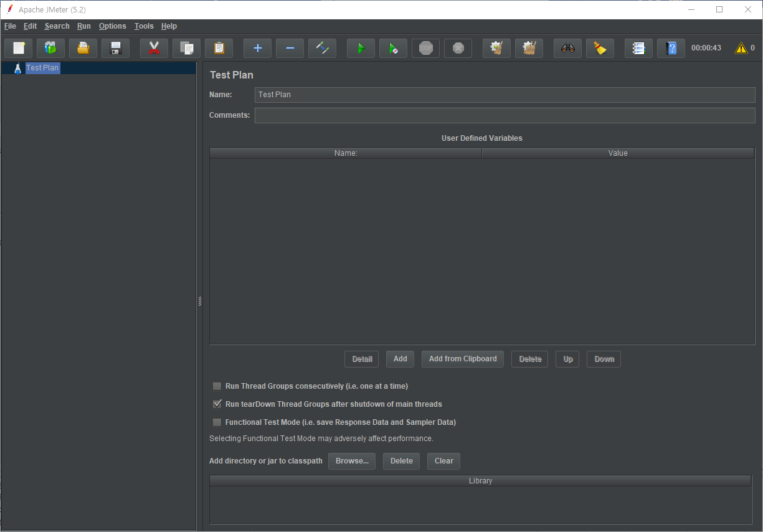Click the Library table header
Image resolution: width=763 pixels, height=532 pixels.
(481, 481)
